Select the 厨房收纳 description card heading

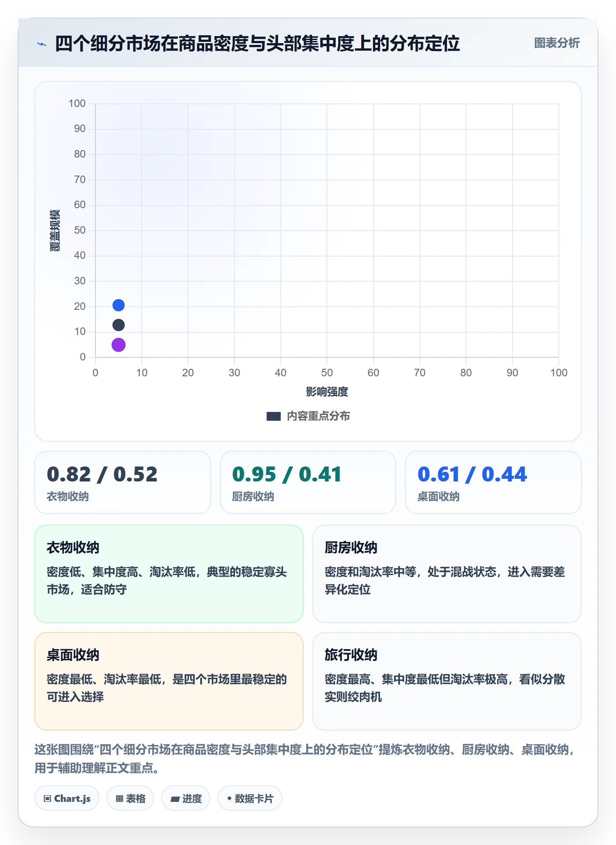click(x=351, y=548)
